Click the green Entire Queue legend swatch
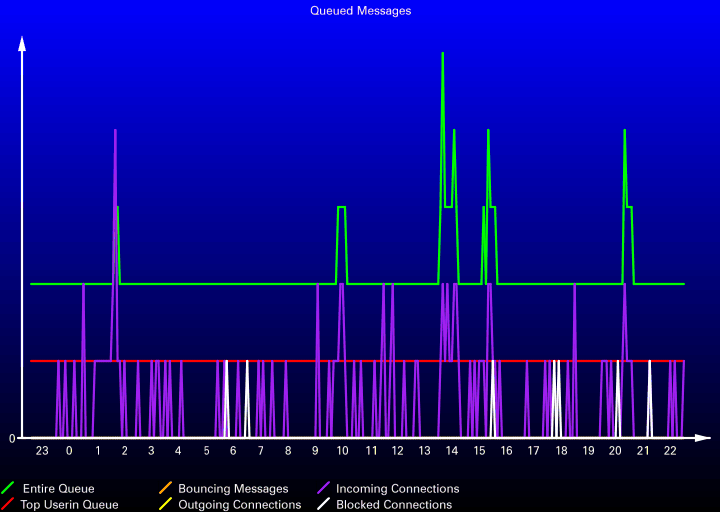Image resolution: width=720 pixels, height=512 pixels. pos(8,489)
